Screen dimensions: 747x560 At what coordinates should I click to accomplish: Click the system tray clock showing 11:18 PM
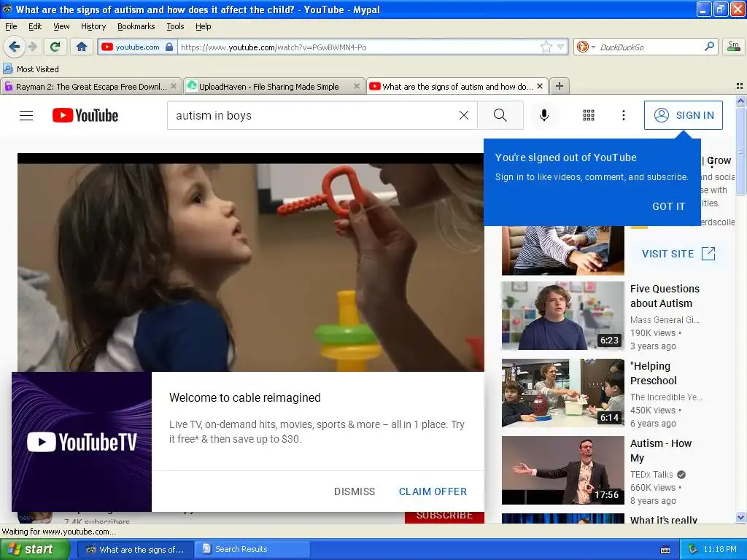click(720, 549)
